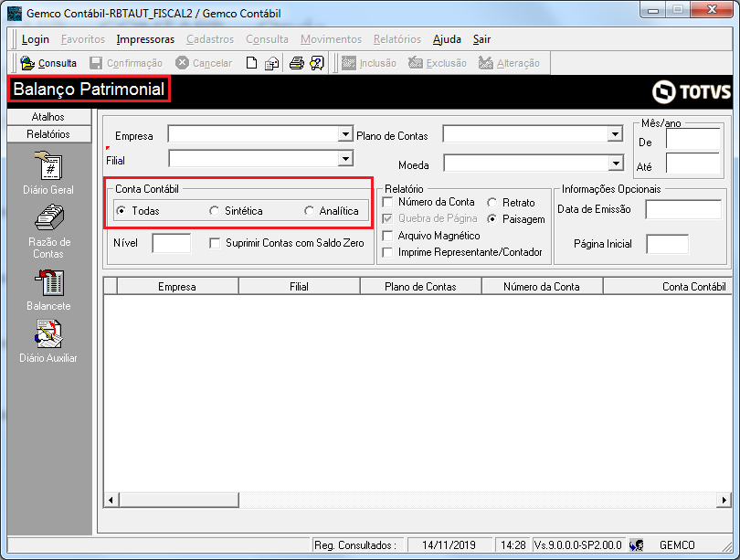Click the Número da Conta column header

[542, 286]
